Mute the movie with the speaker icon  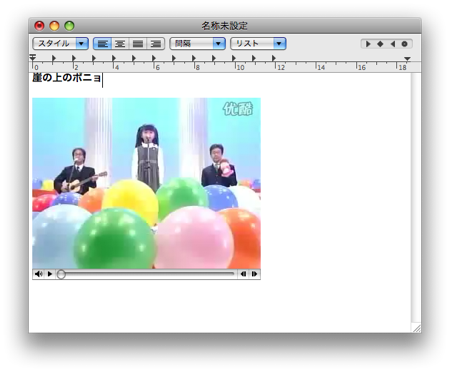(39, 274)
